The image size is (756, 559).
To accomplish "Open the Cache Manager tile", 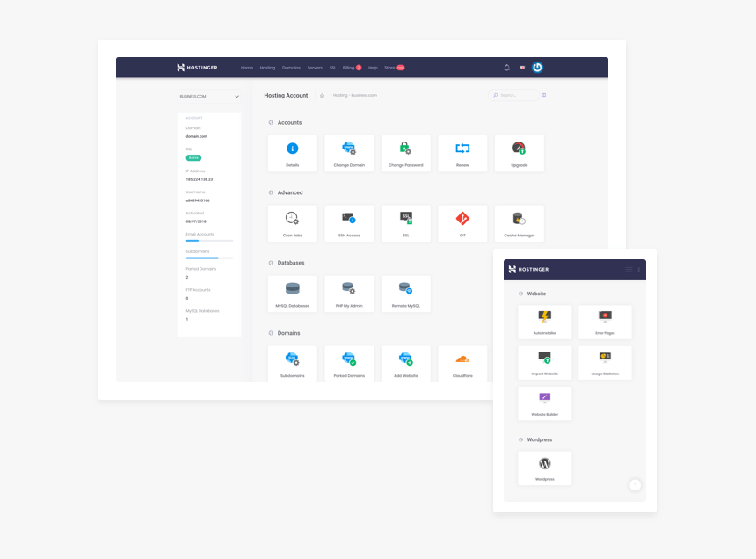I will pos(520,223).
